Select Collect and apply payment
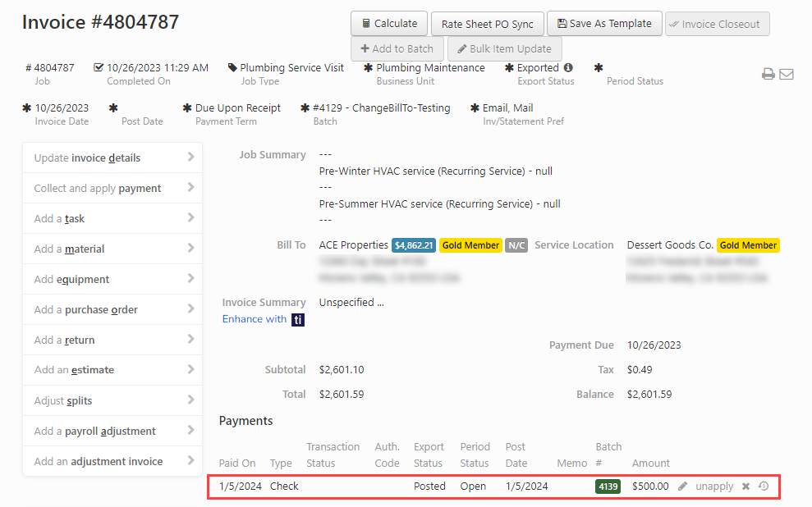812x507 pixels. (x=112, y=188)
